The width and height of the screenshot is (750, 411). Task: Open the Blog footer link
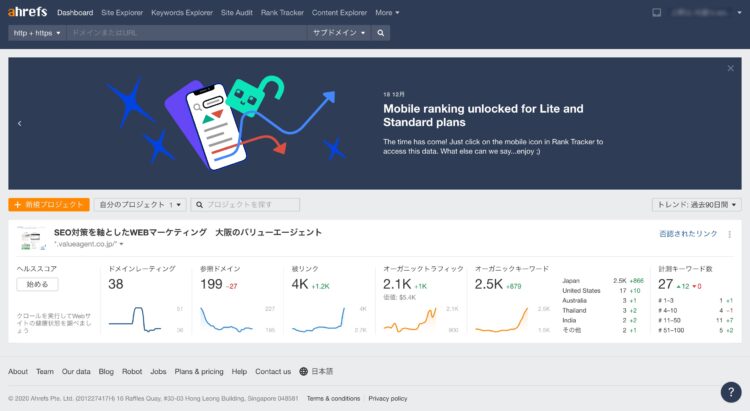pos(106,371)
